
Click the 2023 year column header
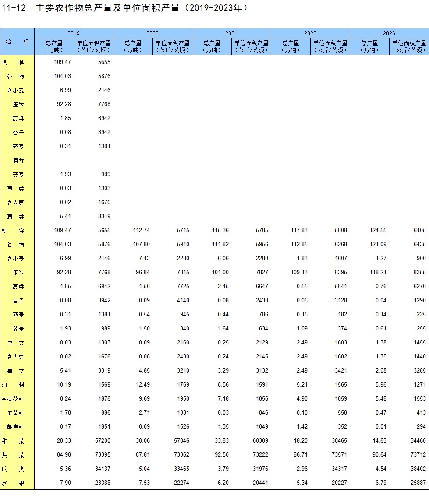pos(389,33)
